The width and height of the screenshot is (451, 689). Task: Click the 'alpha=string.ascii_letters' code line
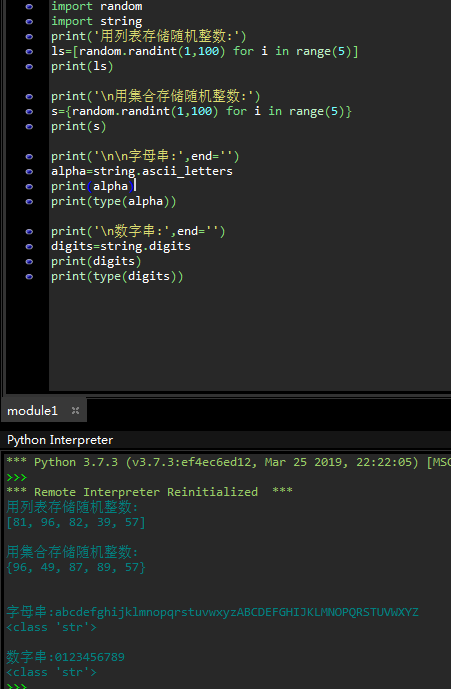pyautogui.click(x=142, y=171)
